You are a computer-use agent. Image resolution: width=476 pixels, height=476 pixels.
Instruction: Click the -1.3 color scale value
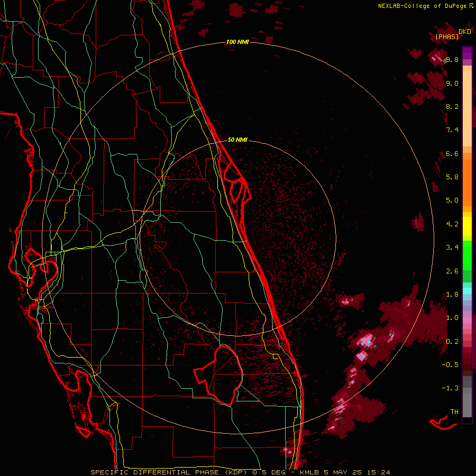point(450,388)
